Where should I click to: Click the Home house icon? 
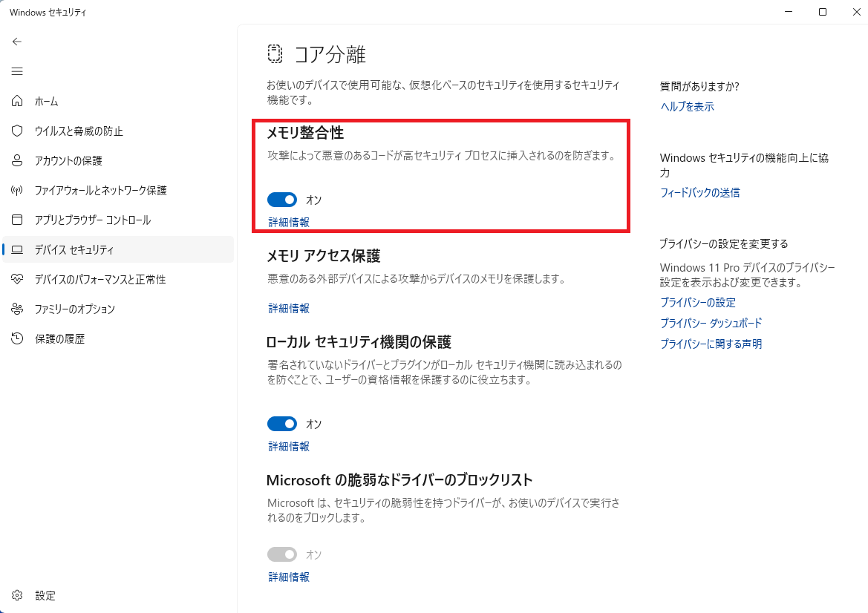pyautogui.click(x=17, y=101)
